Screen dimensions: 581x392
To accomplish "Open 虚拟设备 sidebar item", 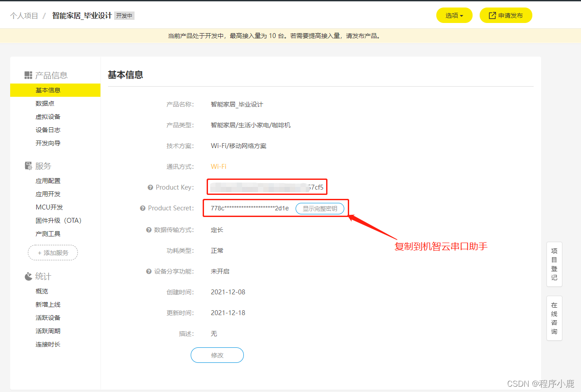I will click(x=48, y=117).
